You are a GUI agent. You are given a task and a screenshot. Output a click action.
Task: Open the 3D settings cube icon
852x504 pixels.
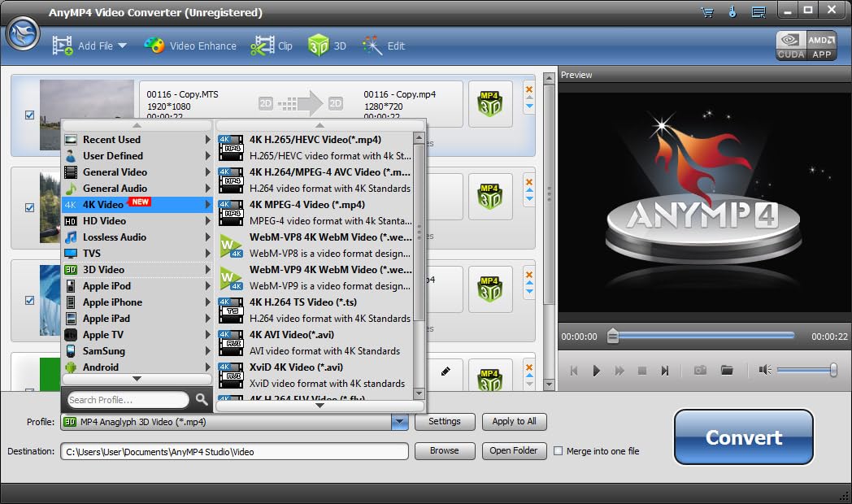(x=318, y=46)
